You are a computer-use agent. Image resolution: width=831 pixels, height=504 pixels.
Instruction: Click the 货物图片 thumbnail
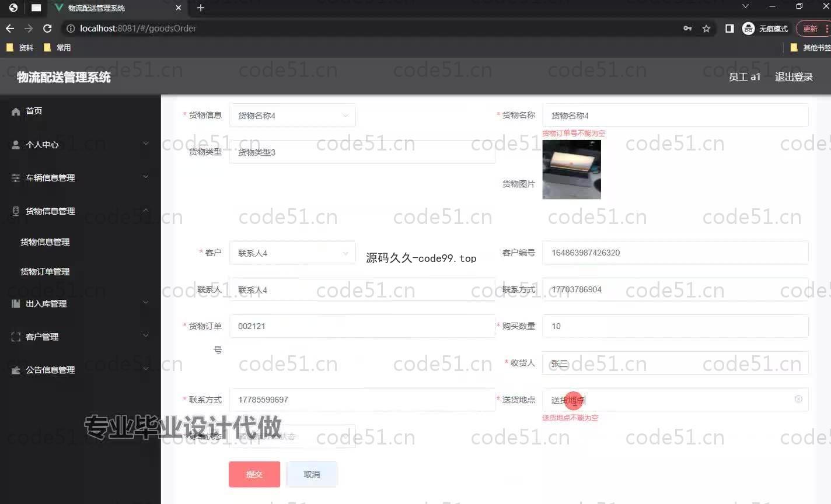[x=571, y=170]
